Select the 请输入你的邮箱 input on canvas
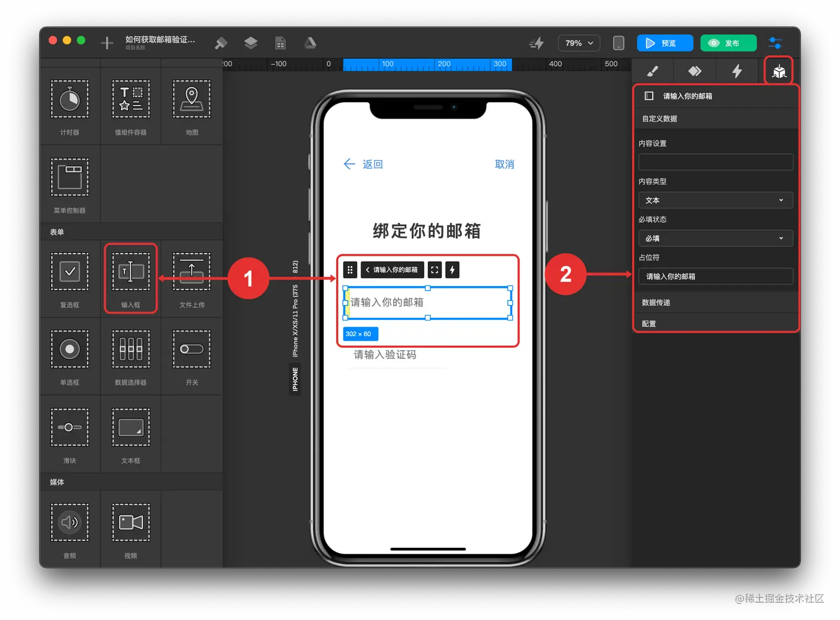Image resolution: width=840 pixels, height=620 pixels. point(428,303)
